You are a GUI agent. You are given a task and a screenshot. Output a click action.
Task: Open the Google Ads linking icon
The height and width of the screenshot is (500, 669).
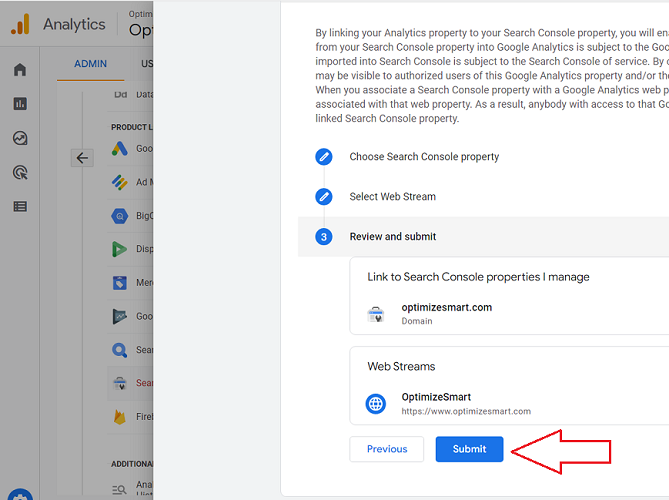tap(119, 148)
